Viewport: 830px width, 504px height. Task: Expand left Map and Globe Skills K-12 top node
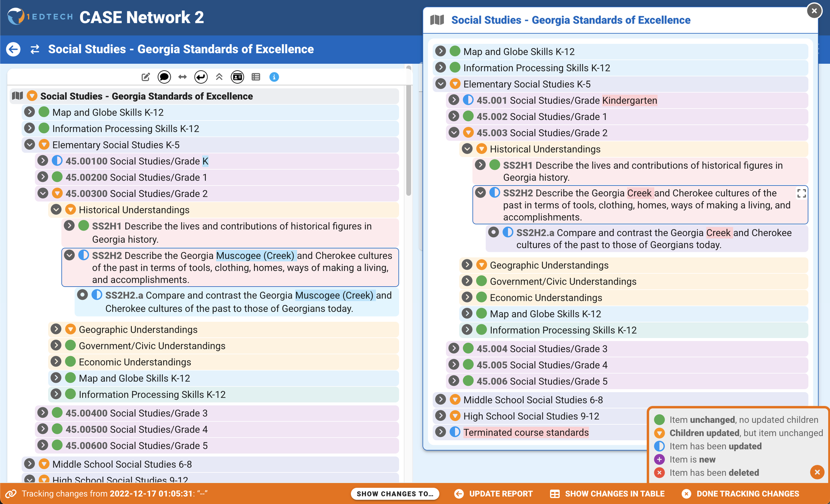click(x=30, y=112)
